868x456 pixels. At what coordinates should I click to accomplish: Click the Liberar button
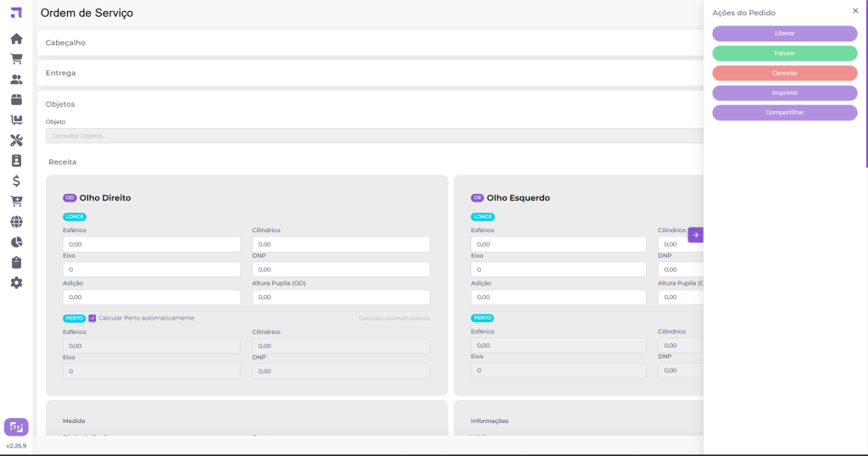pos(784,33)
